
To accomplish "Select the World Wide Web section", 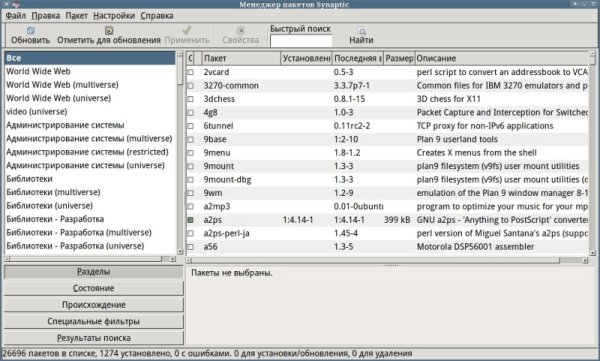I will (x=90, y=71).
